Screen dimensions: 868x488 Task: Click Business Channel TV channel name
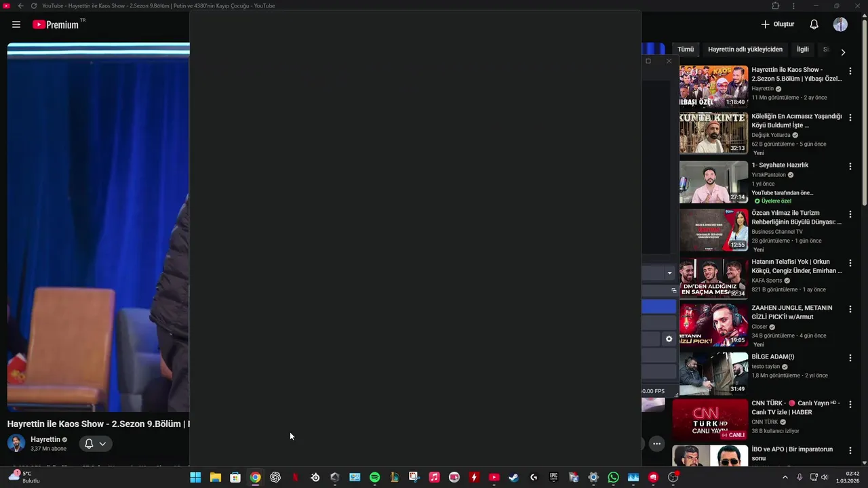click(777, 232)
